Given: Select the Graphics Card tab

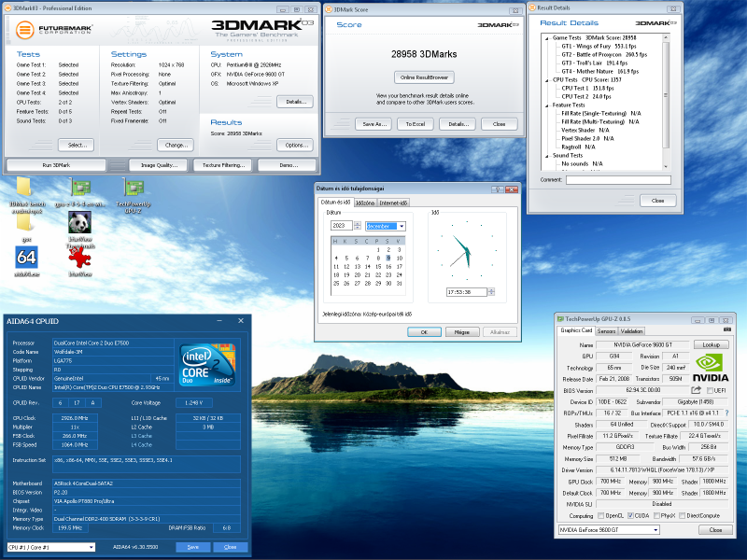Looking at the screenshot, I should click(x=576, y=330).
